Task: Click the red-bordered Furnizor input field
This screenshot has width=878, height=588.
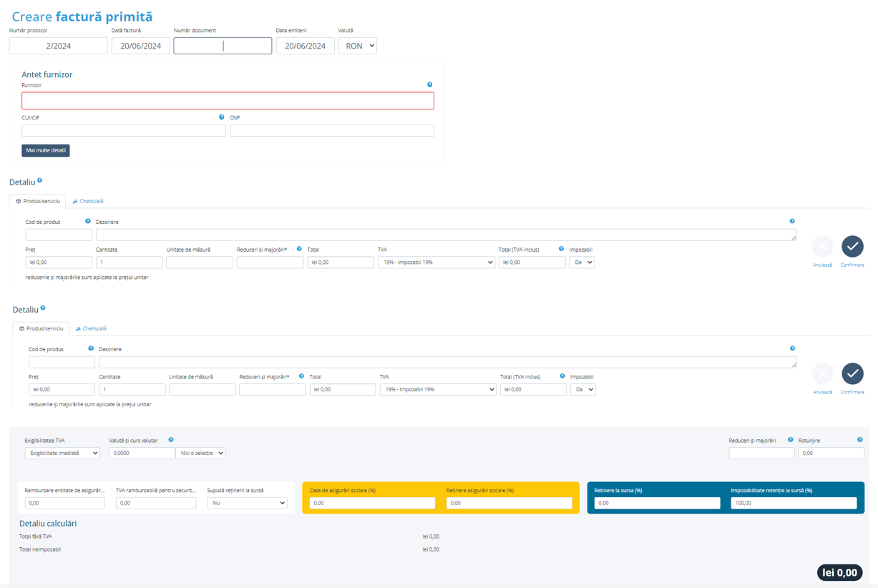Action: point(228,101)
